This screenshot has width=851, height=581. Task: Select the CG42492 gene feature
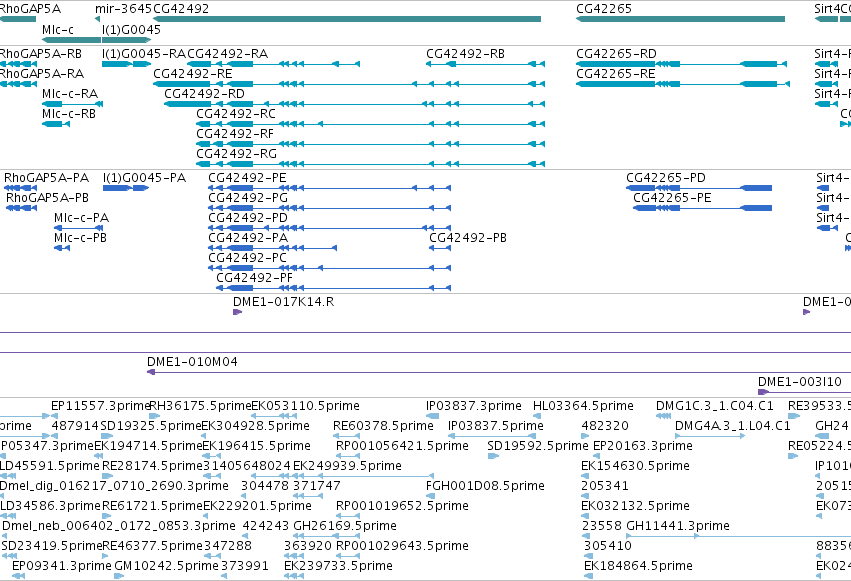tap(347, 19)
